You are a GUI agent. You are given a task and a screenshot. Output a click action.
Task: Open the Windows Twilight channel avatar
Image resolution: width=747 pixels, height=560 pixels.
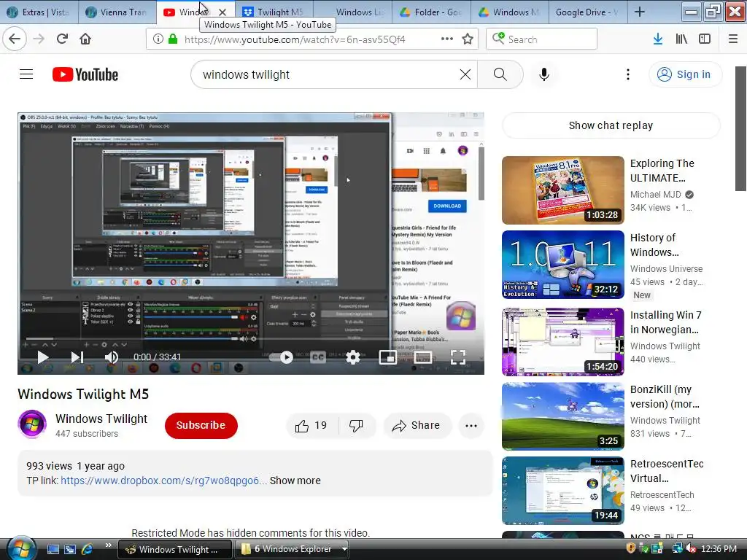[x=32, y=424]
